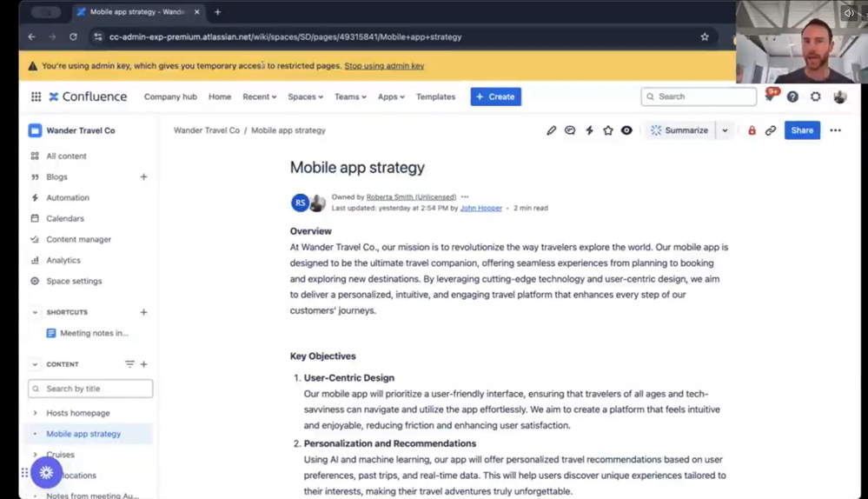
Task: Open Templates in navigation
Action: 435,96
